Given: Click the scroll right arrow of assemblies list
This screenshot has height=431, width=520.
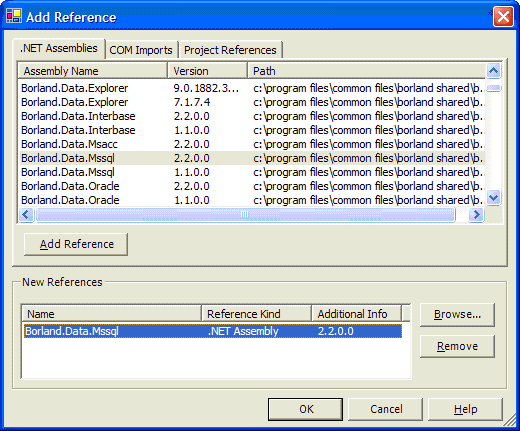Looking at the screenshot, I should coord(476,215).
